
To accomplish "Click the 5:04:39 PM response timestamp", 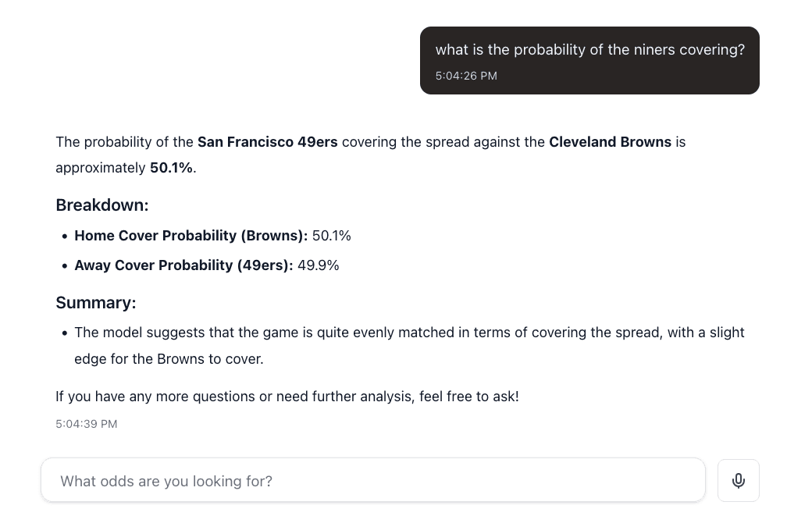I will click(x=86, y=424).
